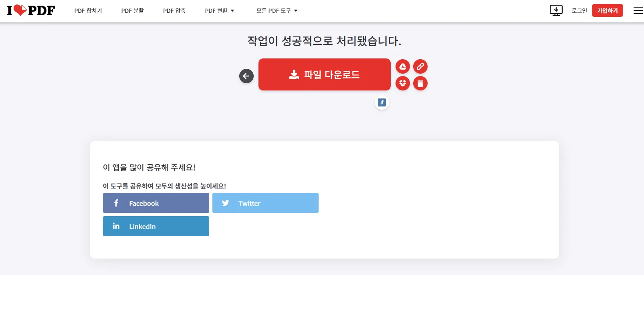Go back using the round arrow icon
The image size is (644, 309).
246,76
